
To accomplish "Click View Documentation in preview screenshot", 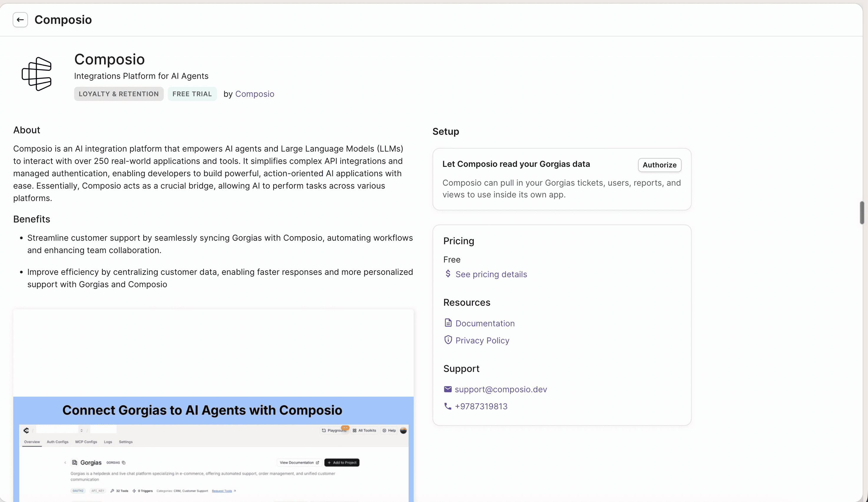I will 299,462.
